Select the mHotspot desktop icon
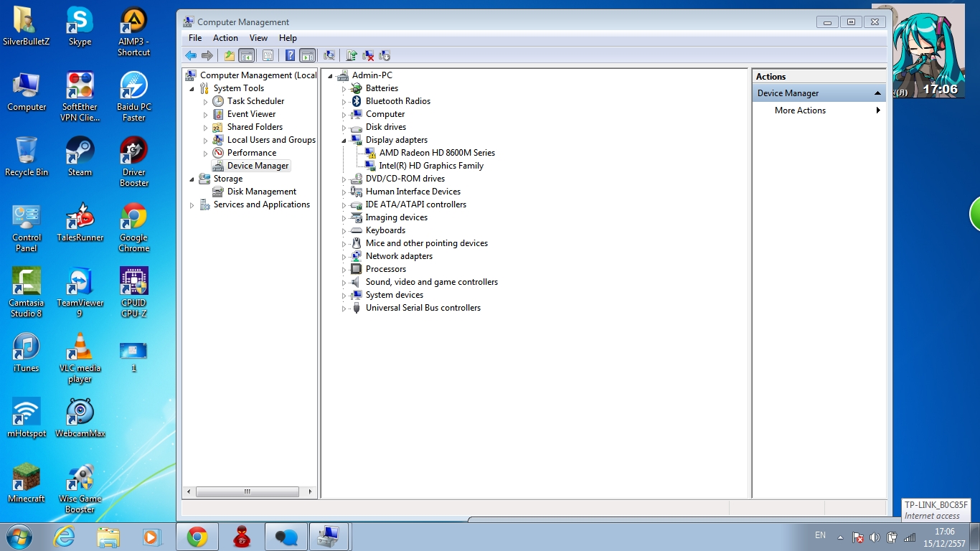The height and width of the screenshot is (551, 980). (27, 418)
